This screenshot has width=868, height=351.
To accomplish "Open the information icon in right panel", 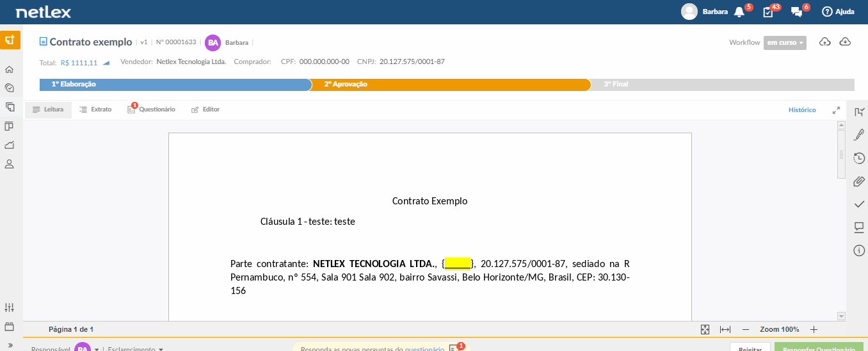I will [x=859, y=250].
